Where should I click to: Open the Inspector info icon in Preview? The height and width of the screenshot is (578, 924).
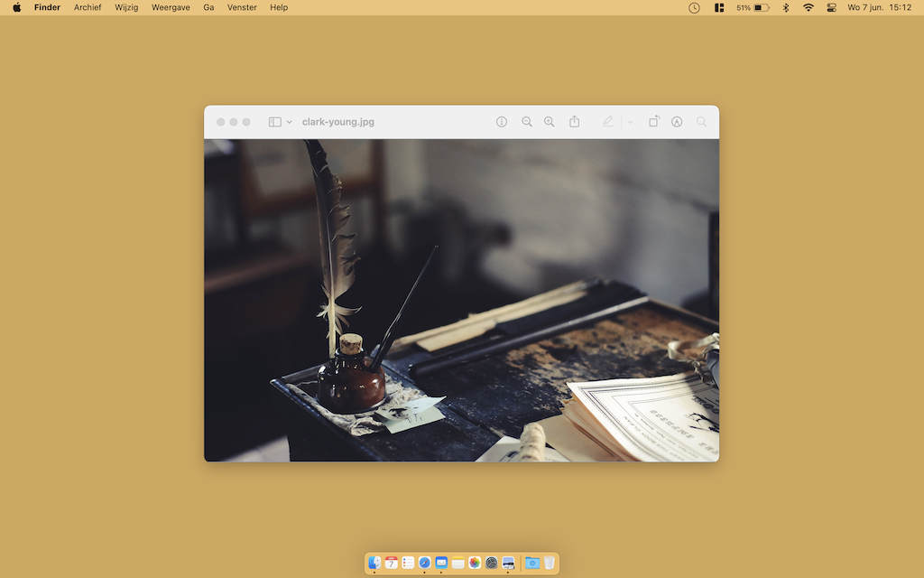502,122
